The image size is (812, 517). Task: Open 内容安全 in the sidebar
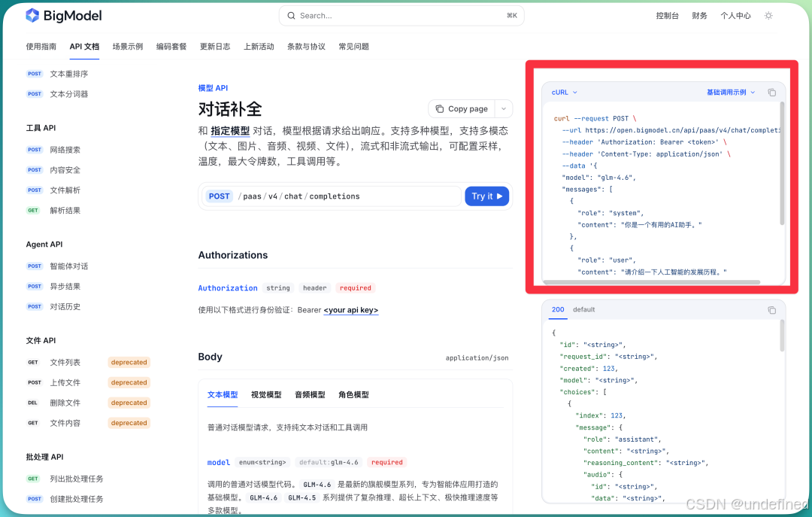coord(65,170)
